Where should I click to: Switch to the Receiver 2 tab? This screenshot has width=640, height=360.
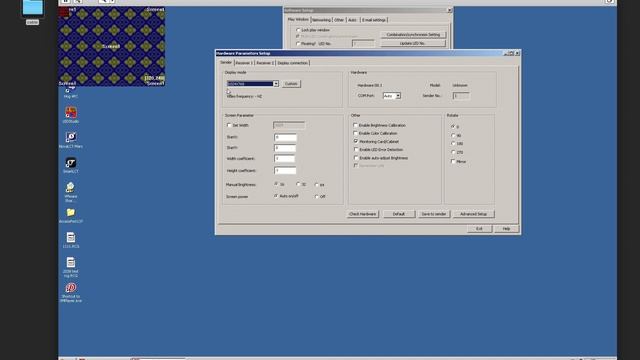265,63
